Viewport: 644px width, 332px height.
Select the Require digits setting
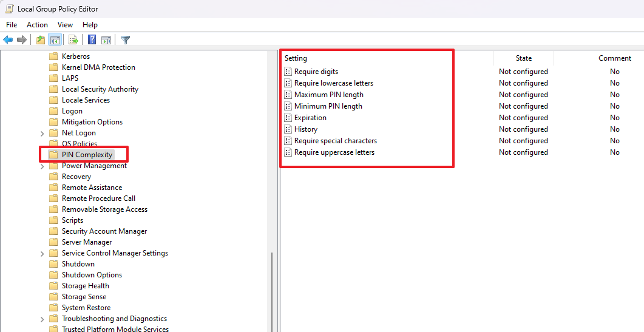click(316, 72)
